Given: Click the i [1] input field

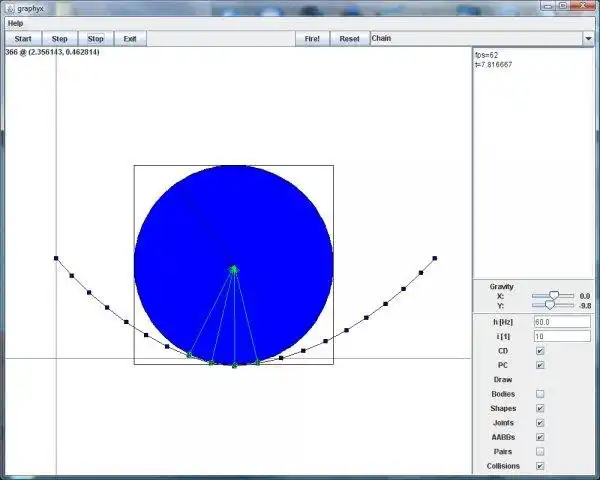Looking at the screenshot, I should point(562,336).
